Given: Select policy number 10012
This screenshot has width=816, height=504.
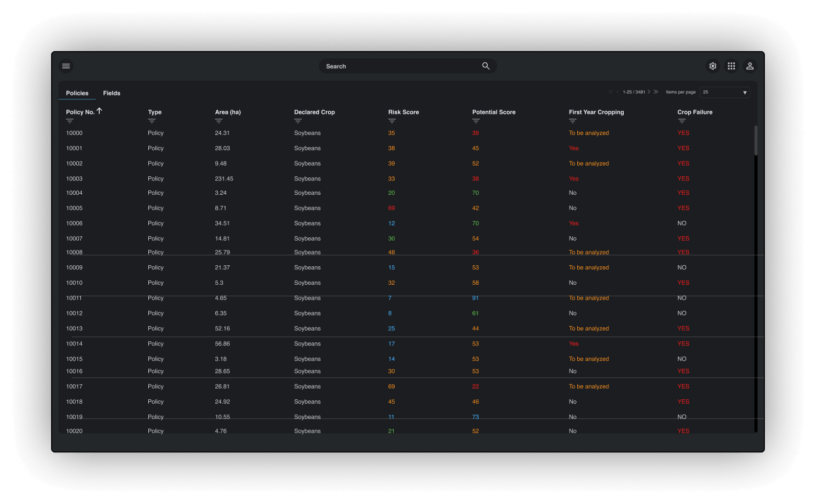Looking at the screenshot, I should 74,313.
